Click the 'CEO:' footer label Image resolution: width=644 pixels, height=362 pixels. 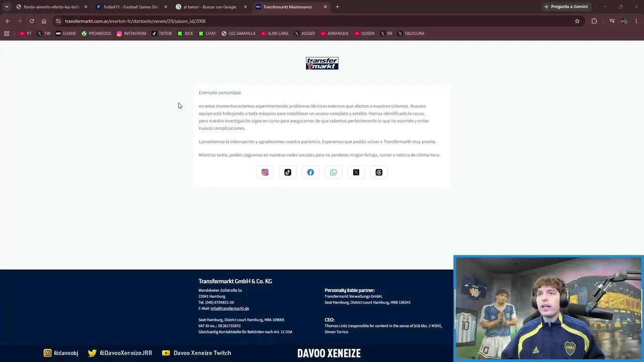coord(330,320)
